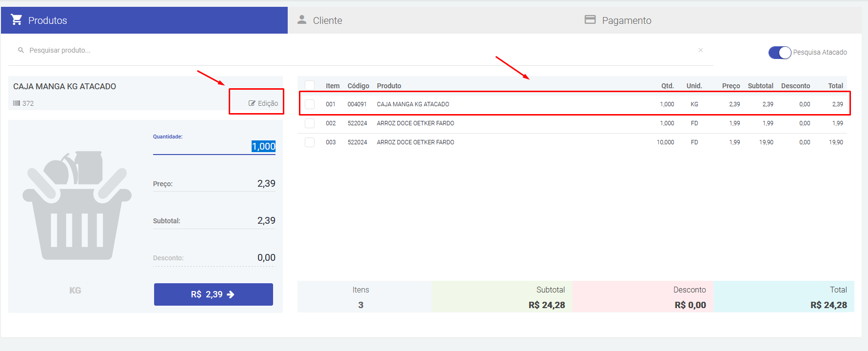Image resolution: width=868 pixels, height=351 pixels.
Task: Click the barcode icon next to 372
Action: pos(17,103)
